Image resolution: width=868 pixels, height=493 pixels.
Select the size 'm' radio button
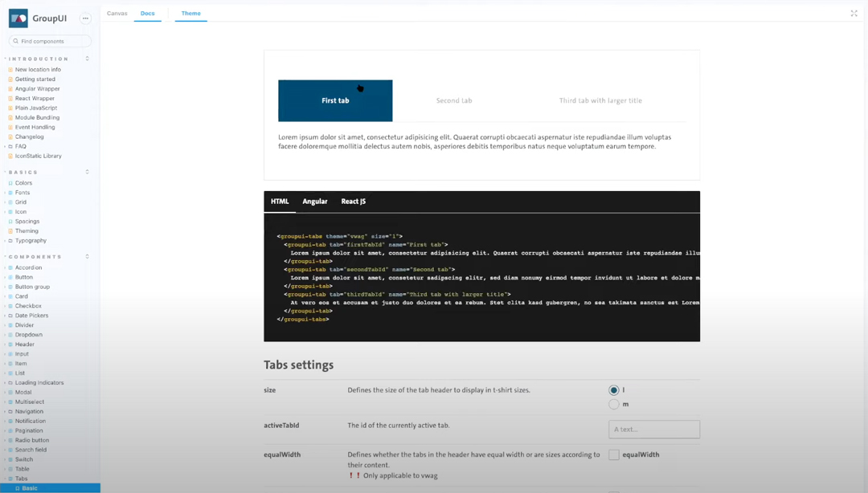click(x=613, y=405)
